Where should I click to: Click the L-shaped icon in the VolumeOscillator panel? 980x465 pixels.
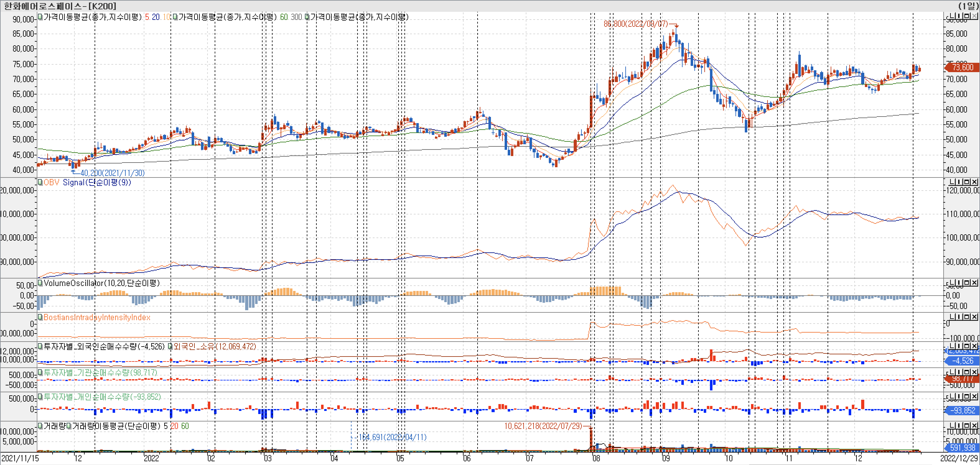click(x=952, y=283)
